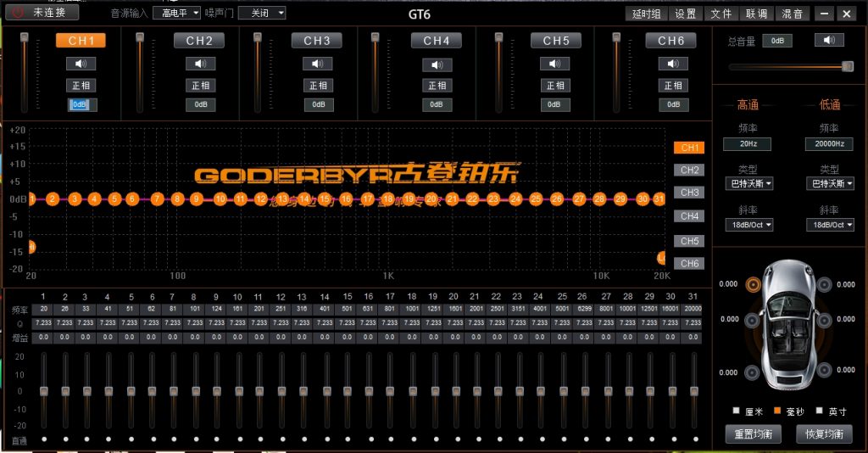The image size is (868, 453).
Task: Click EQ node 30 on the graph
Action: [x=643, y=199]
